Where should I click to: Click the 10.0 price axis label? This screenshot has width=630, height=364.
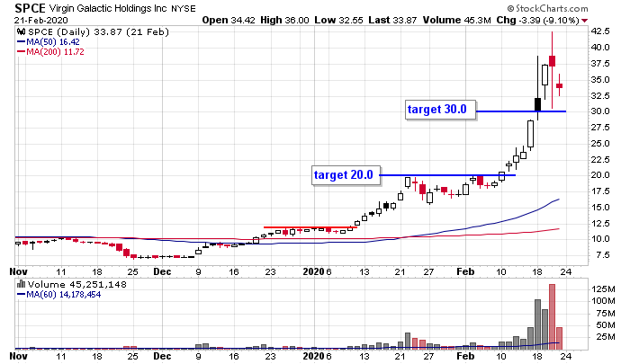(x=600, y=239)
